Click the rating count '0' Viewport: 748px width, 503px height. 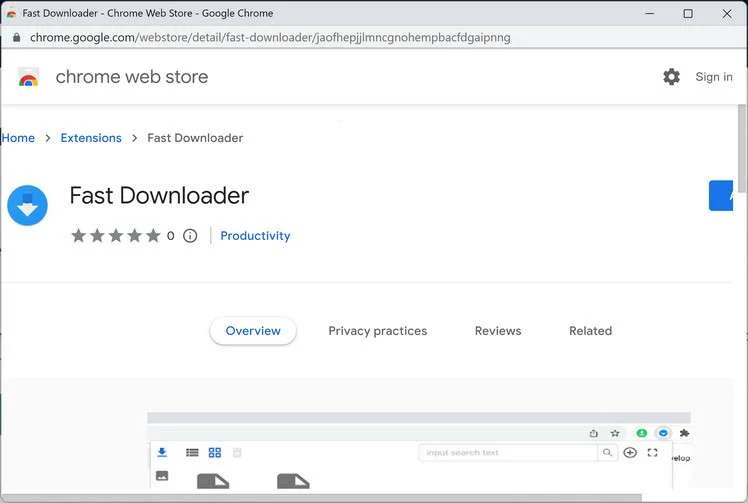170,236
